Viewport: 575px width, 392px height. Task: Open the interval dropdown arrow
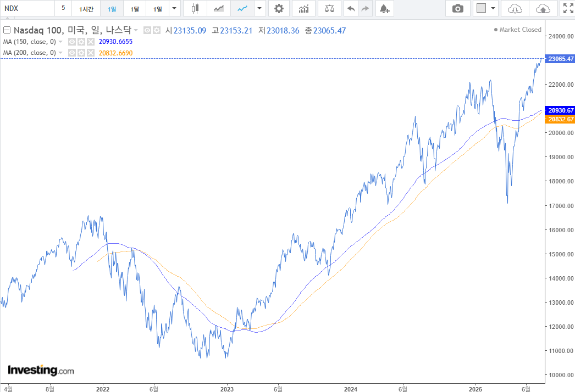tap(175, 8)
